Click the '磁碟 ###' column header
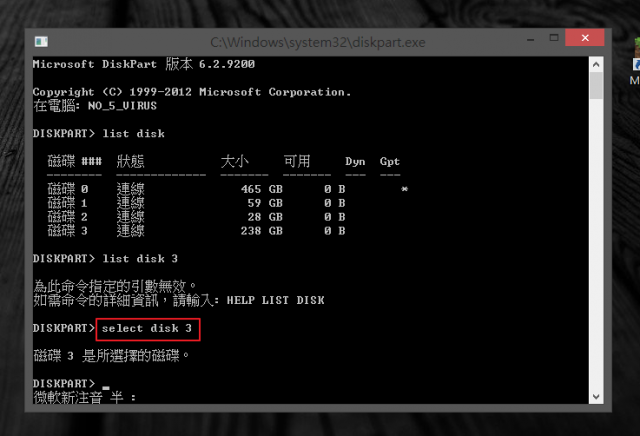This screenshot has height=436, width=640. tap(74, 162)
